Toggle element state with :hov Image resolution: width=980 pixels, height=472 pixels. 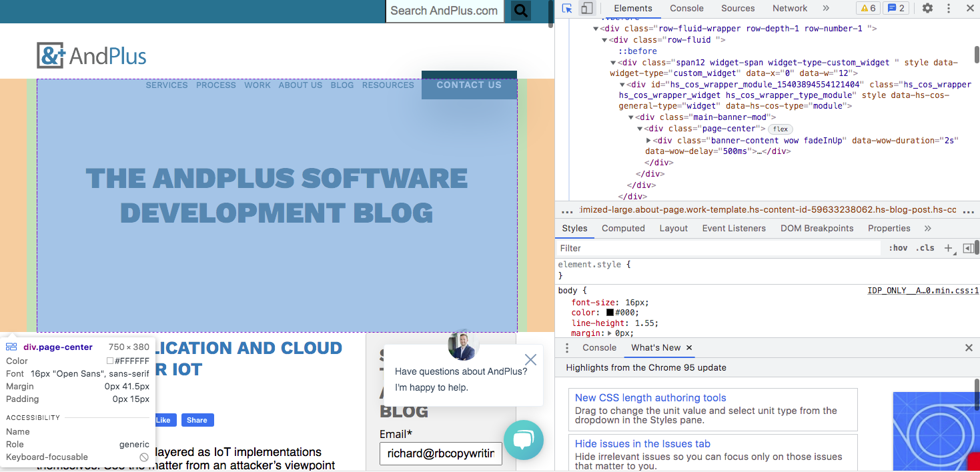(897, 247)
